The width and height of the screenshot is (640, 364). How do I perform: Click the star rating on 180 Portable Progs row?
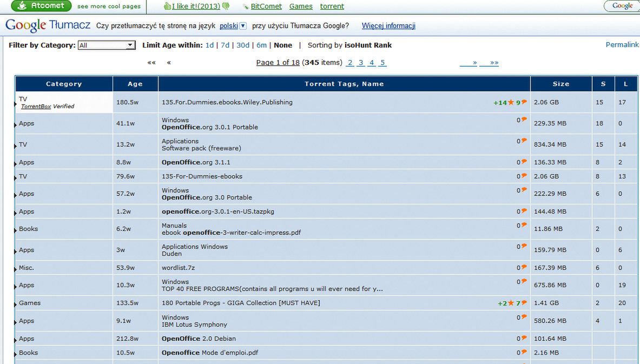click(x=511, y=303)
